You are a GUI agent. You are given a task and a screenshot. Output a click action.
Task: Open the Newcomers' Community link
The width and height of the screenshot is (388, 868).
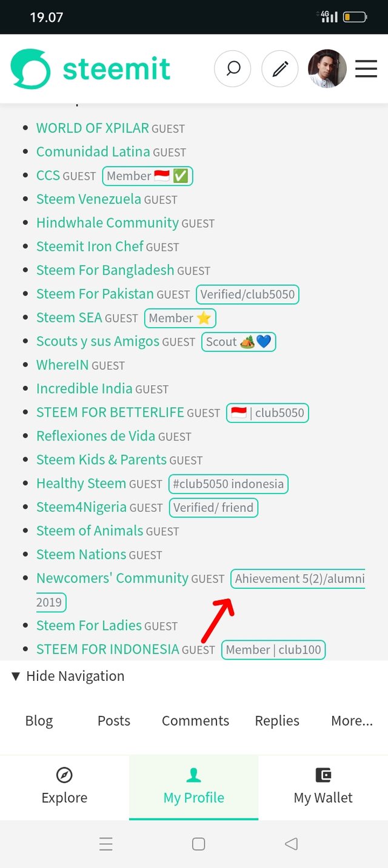coord(112,578)
